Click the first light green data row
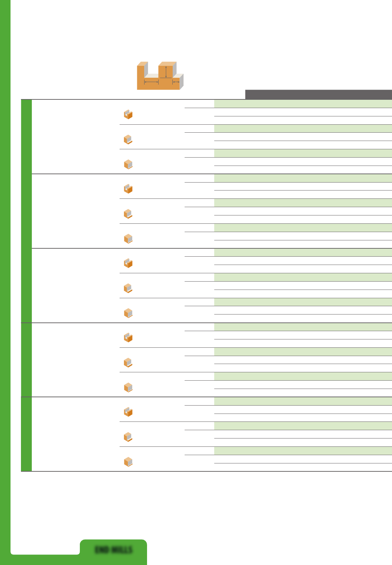 (303, 104)
